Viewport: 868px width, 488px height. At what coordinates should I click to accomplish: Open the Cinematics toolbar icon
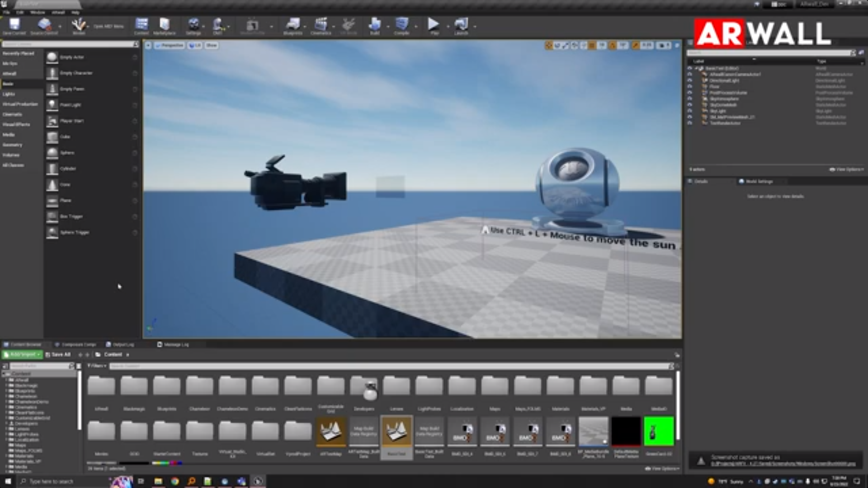click(321, 25)
